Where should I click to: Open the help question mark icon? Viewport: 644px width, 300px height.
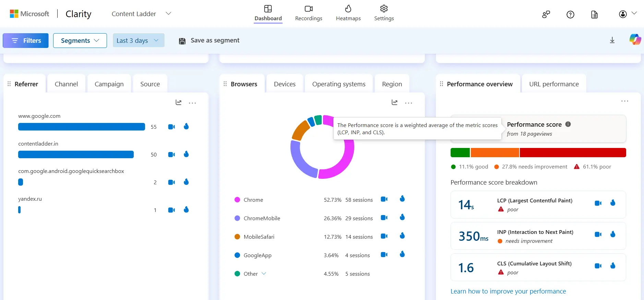coord(570,14)
